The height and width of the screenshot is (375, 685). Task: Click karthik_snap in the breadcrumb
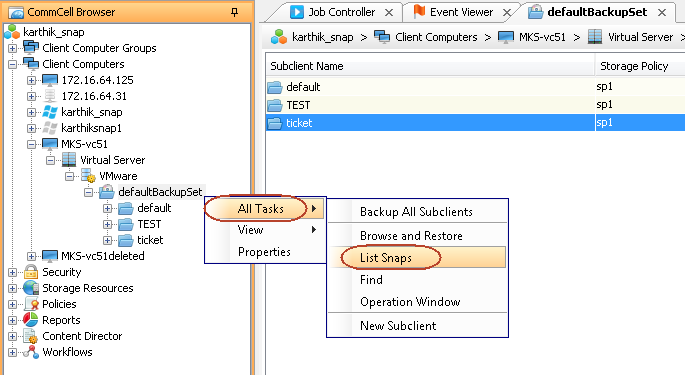tap(322, 38)
